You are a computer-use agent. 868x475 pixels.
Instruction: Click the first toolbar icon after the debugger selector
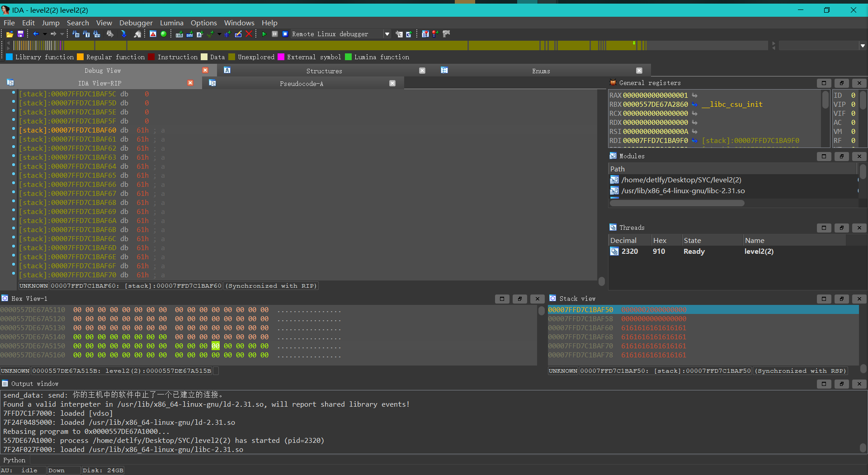tap(399, 34)
